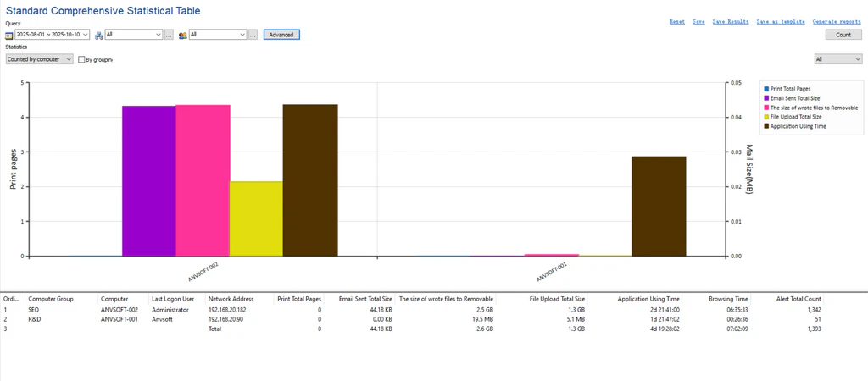Click the Save link
The height and width of the screenshot is (381, 868).
pyautogui.click(x=698, y=21)
